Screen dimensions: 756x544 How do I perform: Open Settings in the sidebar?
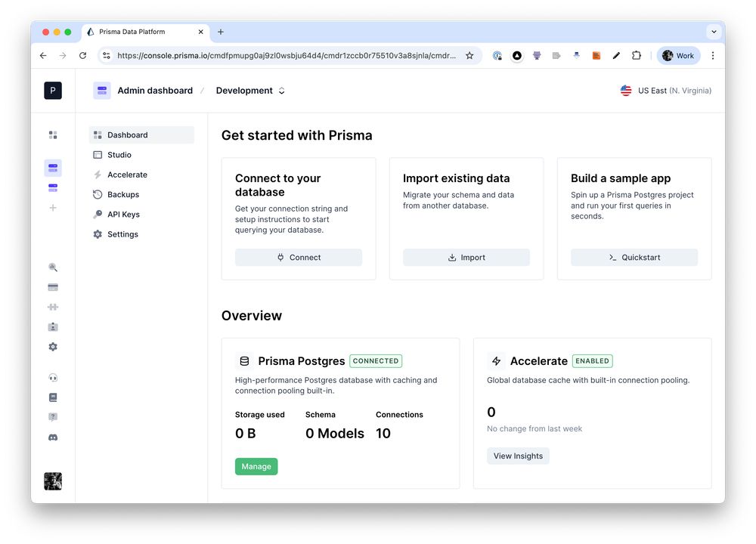[142, 234]
